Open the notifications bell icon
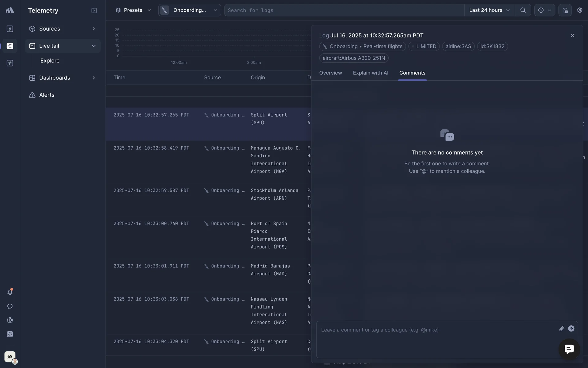The height and width of the screenshot is (368, 588). (x=10, y=292)
